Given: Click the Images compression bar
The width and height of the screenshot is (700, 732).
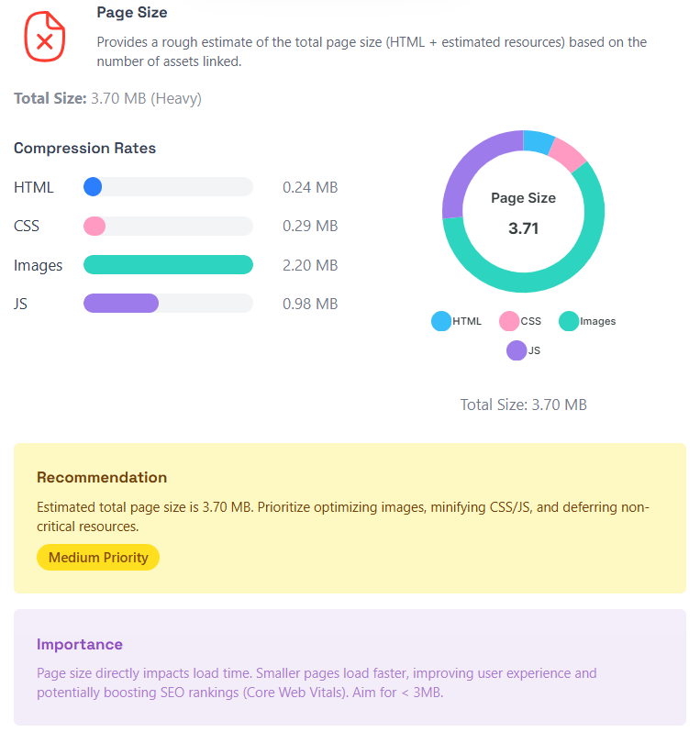Looking at the screenshot, I should pyautogui.click(x=168, y=265).
